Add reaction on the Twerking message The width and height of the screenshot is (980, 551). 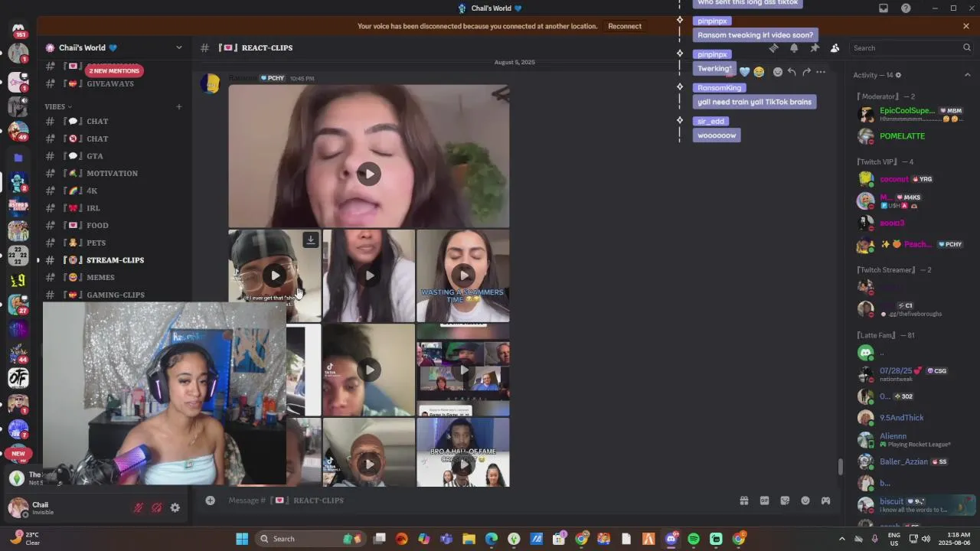pos(778,72)
